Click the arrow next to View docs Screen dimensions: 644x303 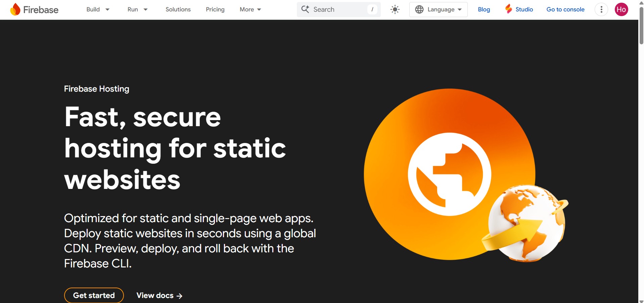(180, 296)
